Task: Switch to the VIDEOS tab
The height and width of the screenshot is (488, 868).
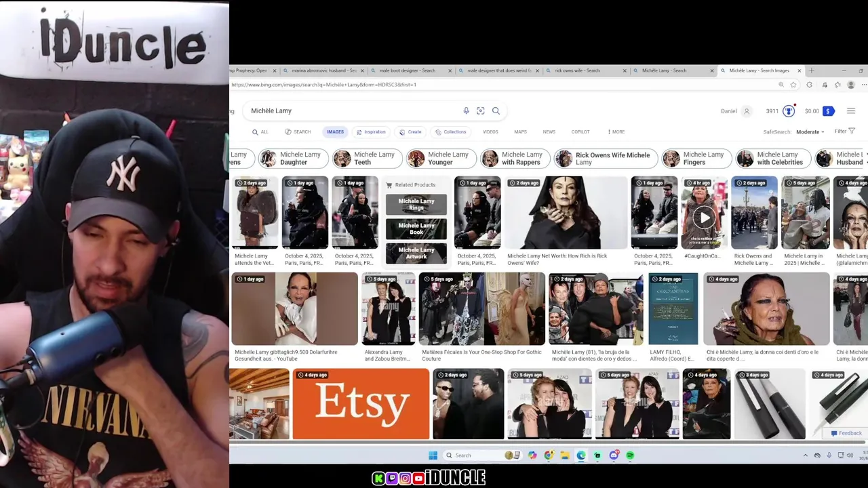Action: 490,132
